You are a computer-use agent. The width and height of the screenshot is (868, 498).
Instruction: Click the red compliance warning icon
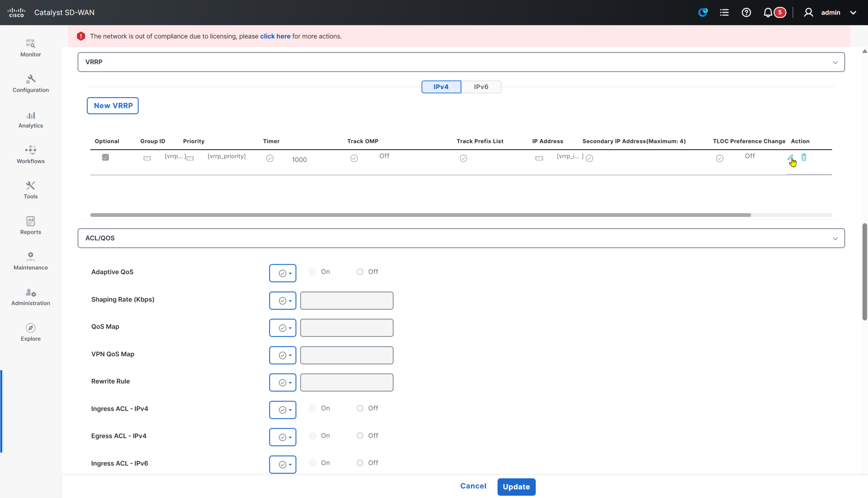point(81,36)
